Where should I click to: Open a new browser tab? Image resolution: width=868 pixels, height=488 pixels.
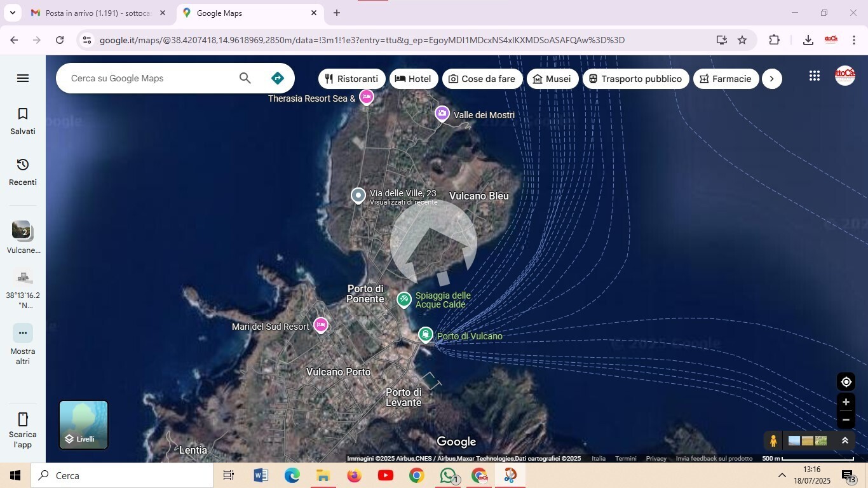337,13
